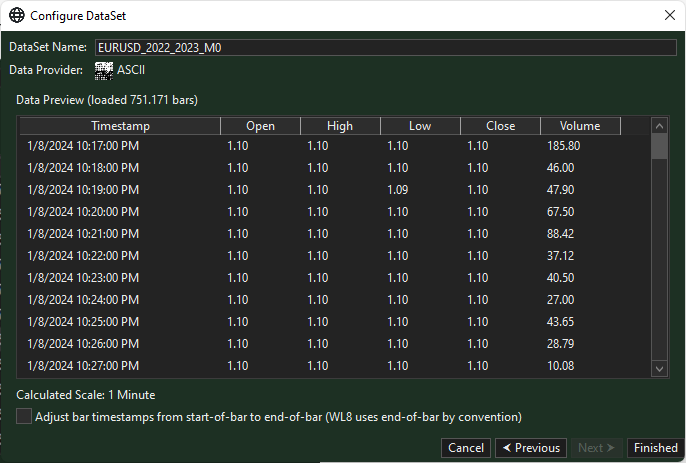The image size is (686, 463).
Task: Click the Close column header
Action: 500,126
